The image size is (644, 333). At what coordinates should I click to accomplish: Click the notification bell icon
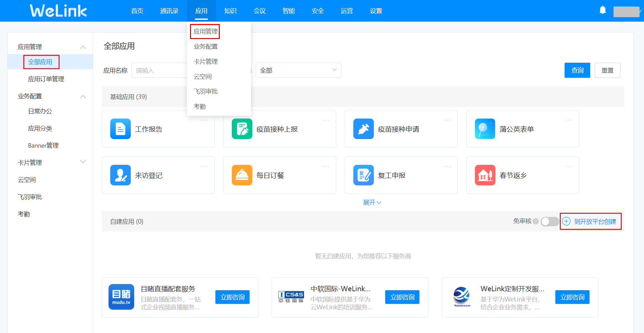(x=603, y=10)
